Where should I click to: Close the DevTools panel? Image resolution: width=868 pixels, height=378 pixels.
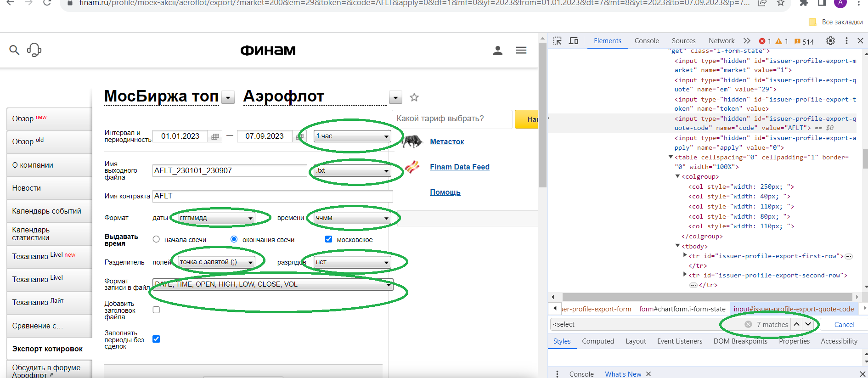[861, 41]
